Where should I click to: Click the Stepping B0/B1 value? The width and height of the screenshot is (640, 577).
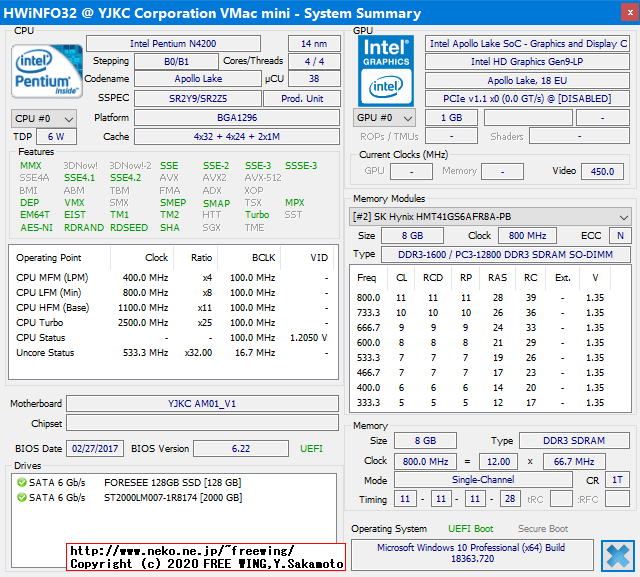coord(176,61)
